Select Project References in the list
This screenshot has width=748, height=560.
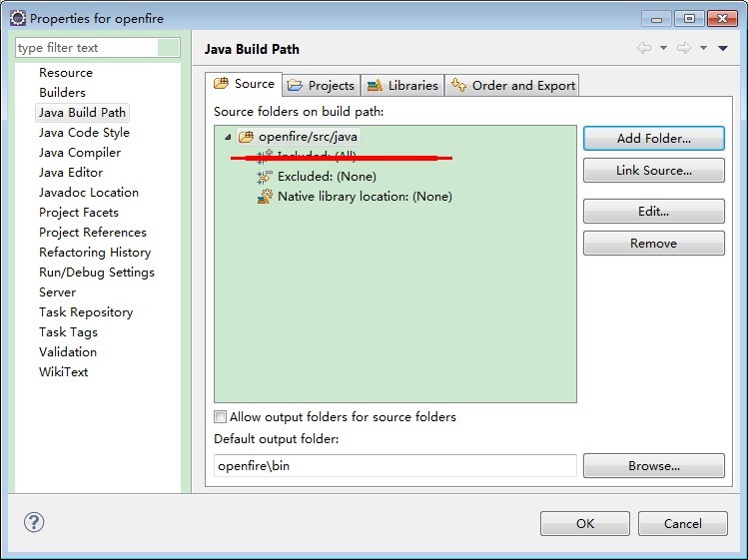point(93,233)
